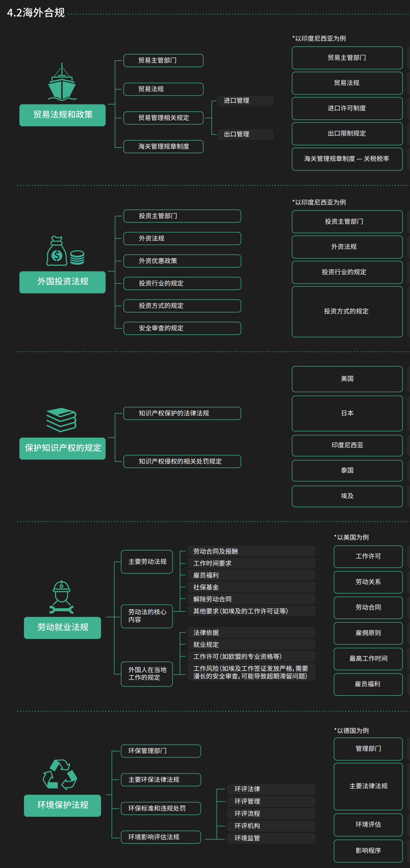The image size is (410, 868).
Task: Click the cargo ship icon
Action: click(62, 83)
